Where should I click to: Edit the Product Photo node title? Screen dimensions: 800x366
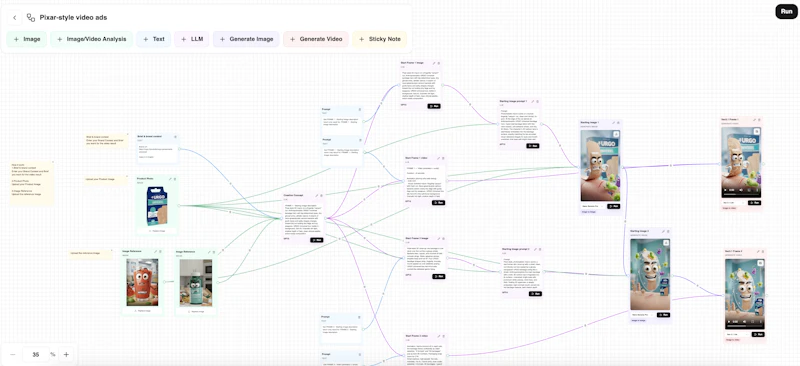click(170, 179)
